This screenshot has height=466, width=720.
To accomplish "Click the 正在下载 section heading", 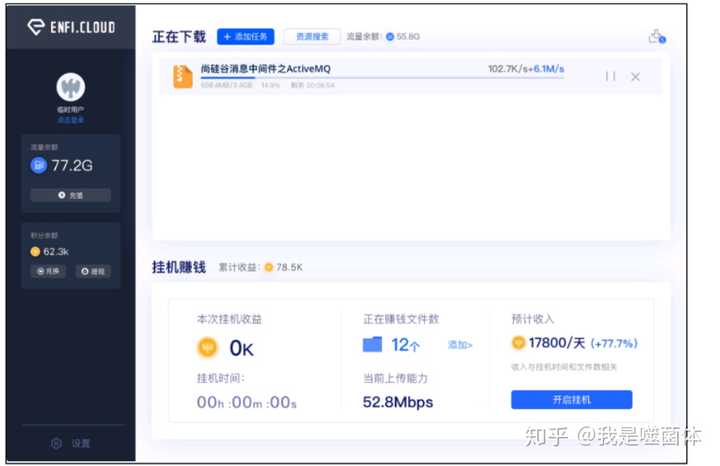I will (179, 37).
